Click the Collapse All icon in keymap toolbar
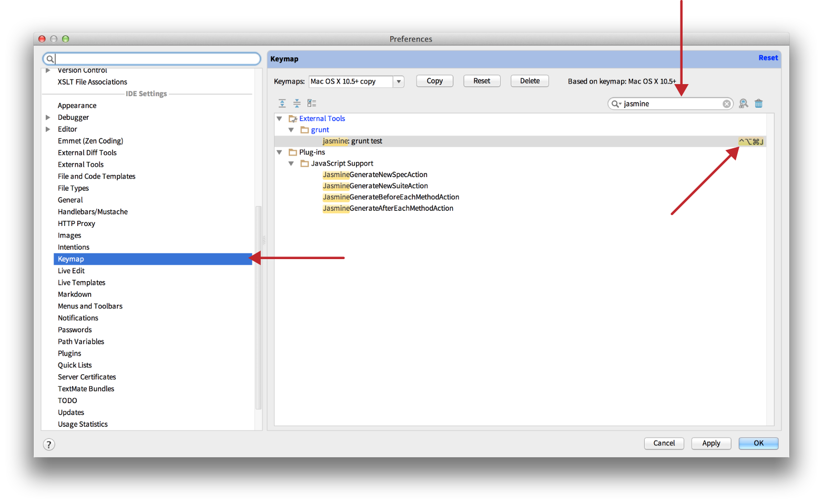Image resolution: width=823 pixels, height=504 pixels. pos(297,103)
